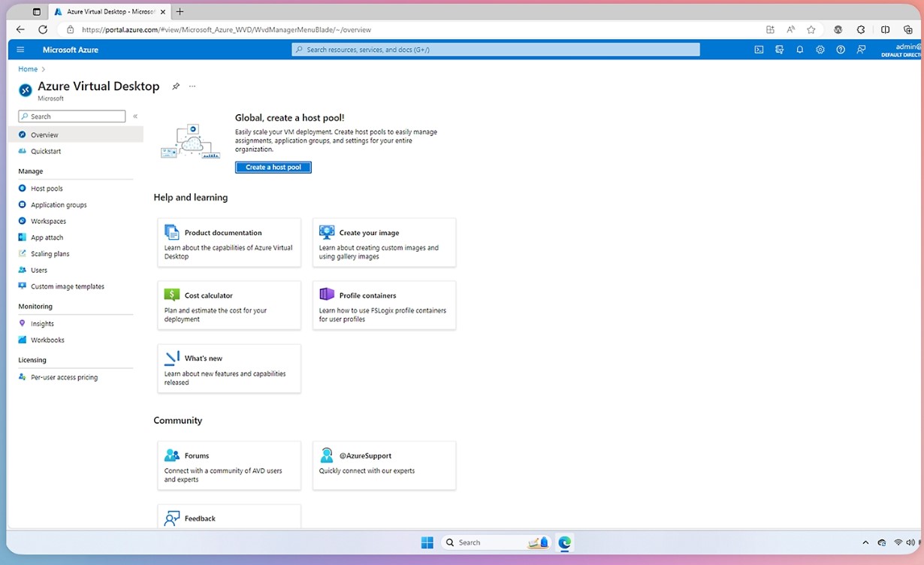Show hidden system tray icons

click(x=865, y=542)
